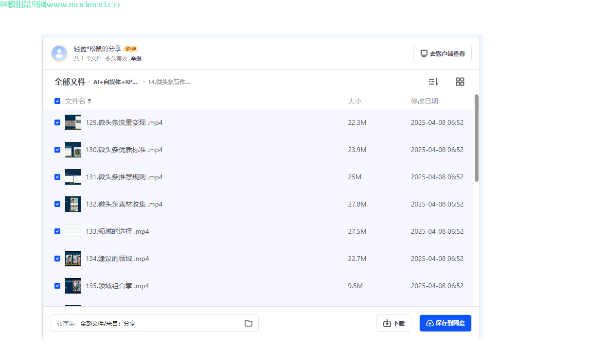The width and height of the screenshot is (606, 364).
Task: Click 修改日期 column header to sort
Action: click(424, 101)
